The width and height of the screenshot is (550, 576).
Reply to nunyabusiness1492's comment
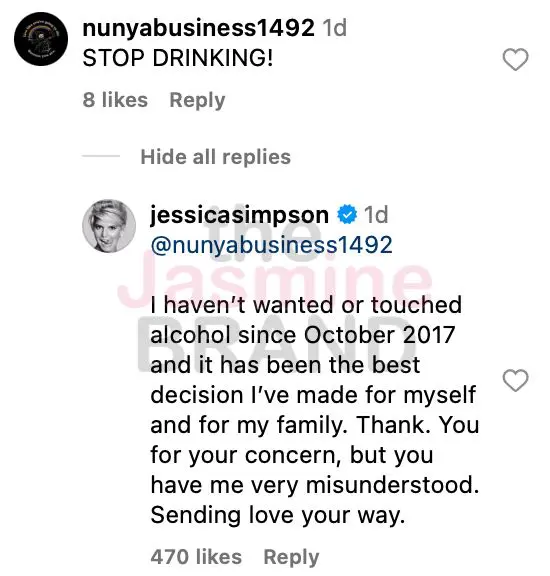[197, 101]
